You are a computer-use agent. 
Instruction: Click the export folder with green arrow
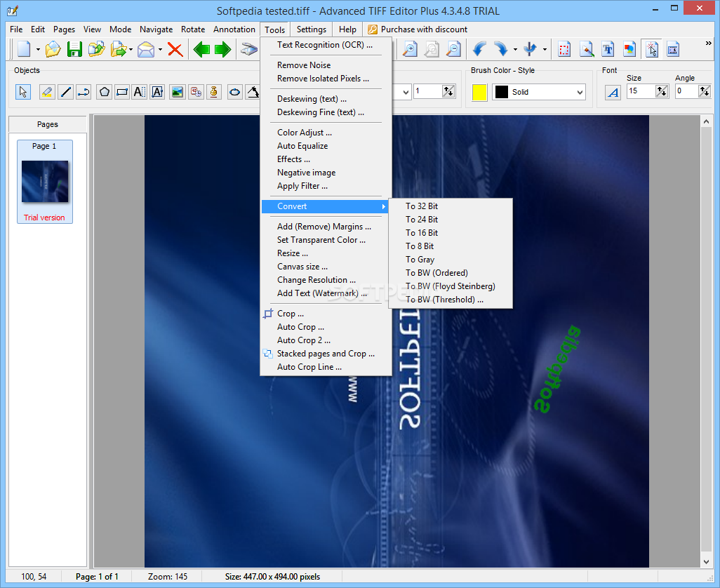coord(119,48)
